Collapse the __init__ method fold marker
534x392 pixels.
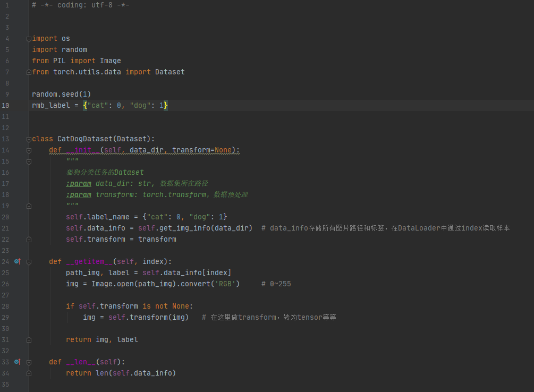coord(29,150)
